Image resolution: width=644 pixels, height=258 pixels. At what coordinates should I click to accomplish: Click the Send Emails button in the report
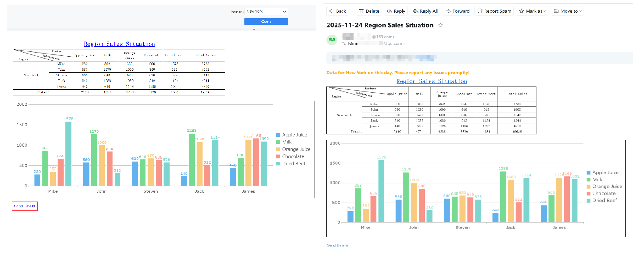25,206
